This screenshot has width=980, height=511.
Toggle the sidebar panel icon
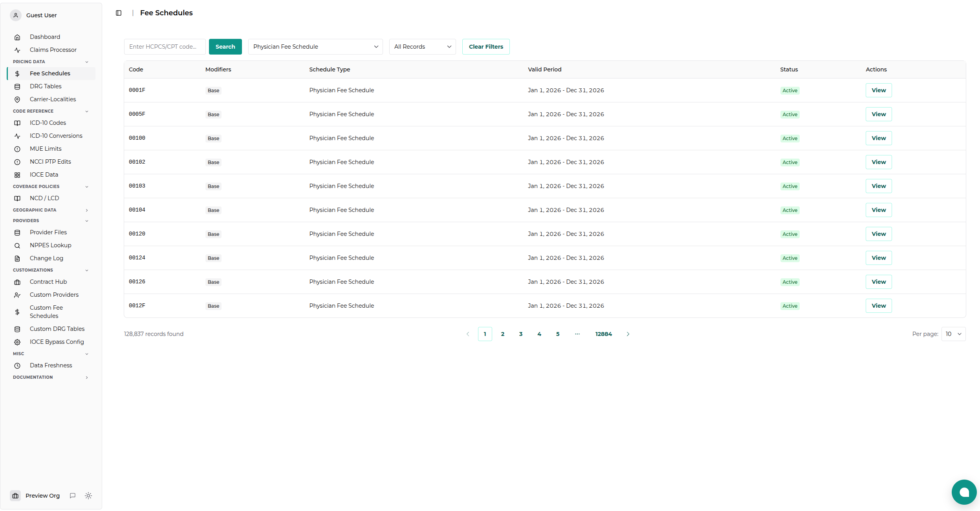pos(119,13)
